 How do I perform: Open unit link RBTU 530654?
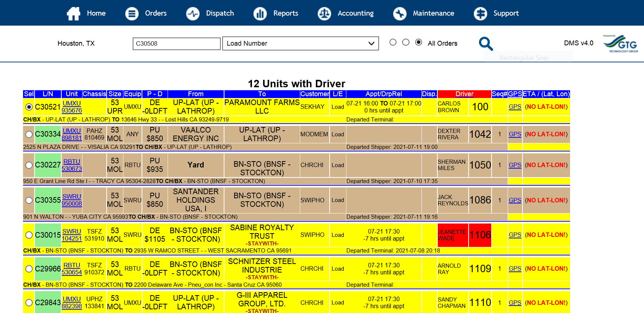click(x=72, y=269)
